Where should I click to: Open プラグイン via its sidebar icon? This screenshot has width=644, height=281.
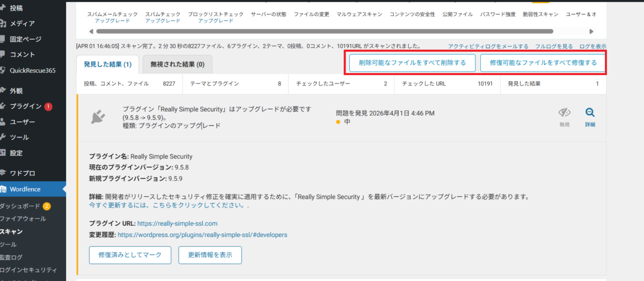(3, 106)
